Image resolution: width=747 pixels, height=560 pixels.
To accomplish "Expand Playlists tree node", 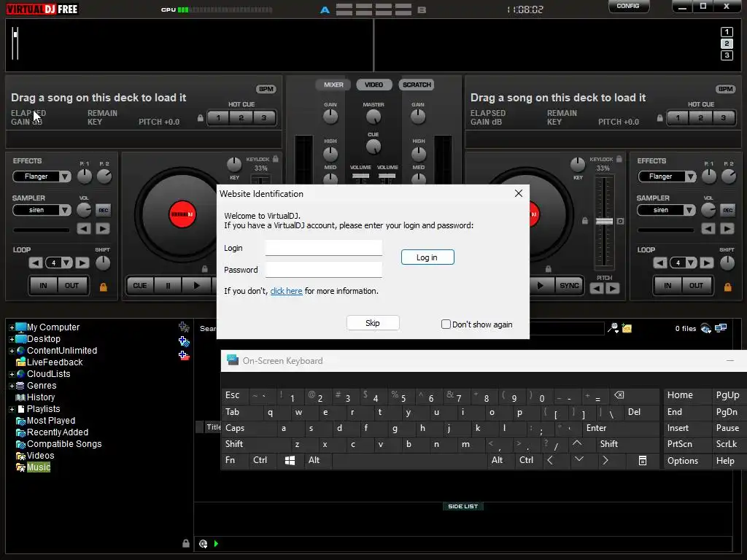I will pos(12,410).
